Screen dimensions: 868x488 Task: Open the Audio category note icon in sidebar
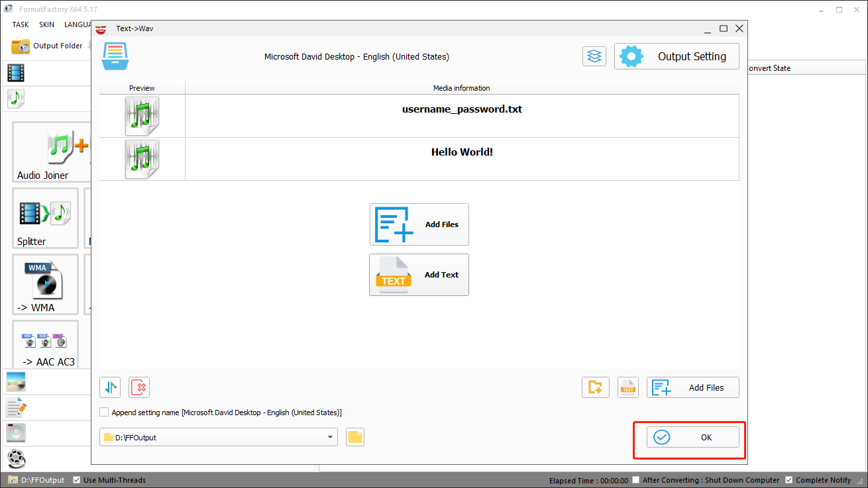(16, 99)
